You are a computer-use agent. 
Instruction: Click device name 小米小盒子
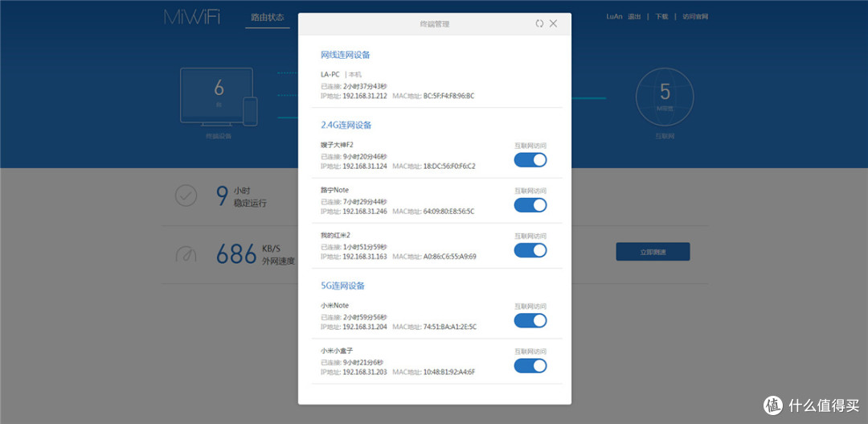[337, 351]
